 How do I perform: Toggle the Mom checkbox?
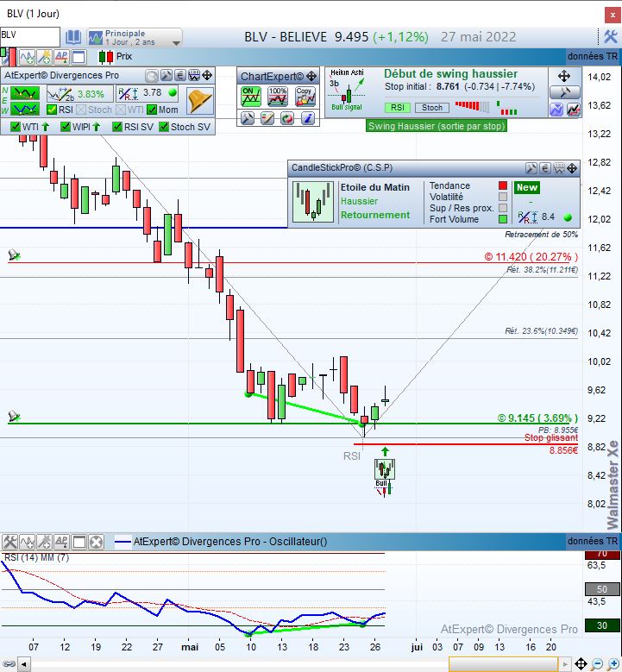tap(152, 110)
